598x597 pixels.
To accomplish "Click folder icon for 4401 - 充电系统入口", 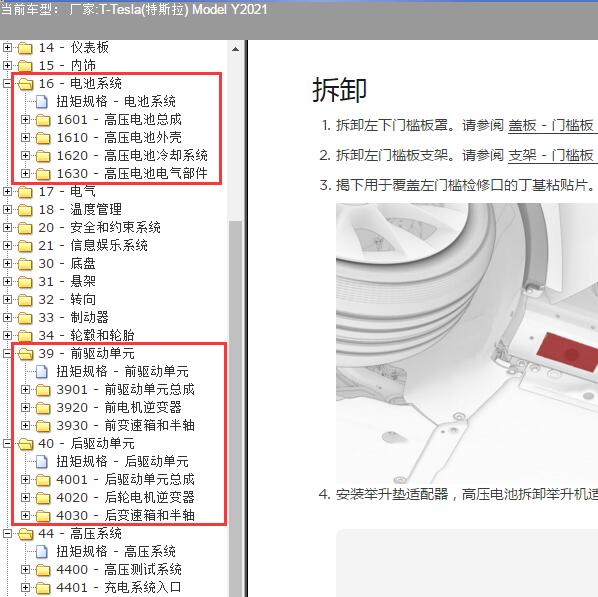I will point(43,588).
